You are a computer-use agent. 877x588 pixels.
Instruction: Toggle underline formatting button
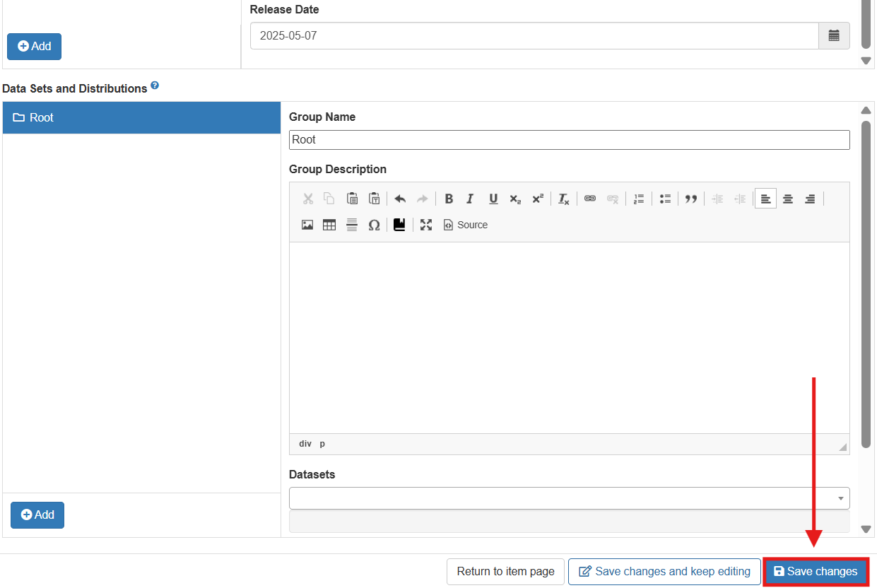(x=493, y=199)
